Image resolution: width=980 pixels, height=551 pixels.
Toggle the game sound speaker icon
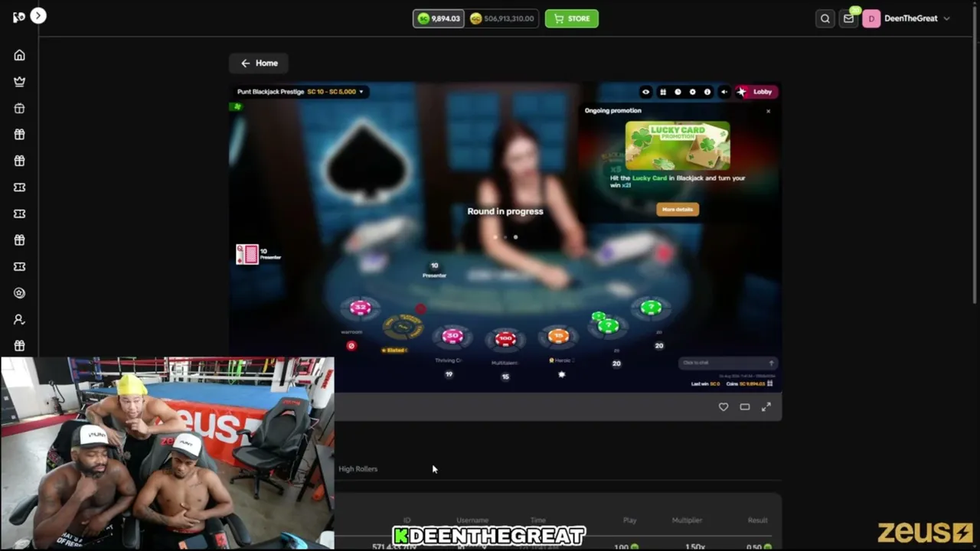(724, 92)
